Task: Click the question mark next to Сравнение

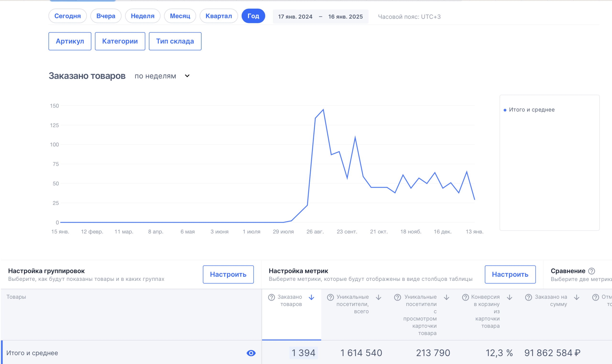Action: (x=591, y=271)
